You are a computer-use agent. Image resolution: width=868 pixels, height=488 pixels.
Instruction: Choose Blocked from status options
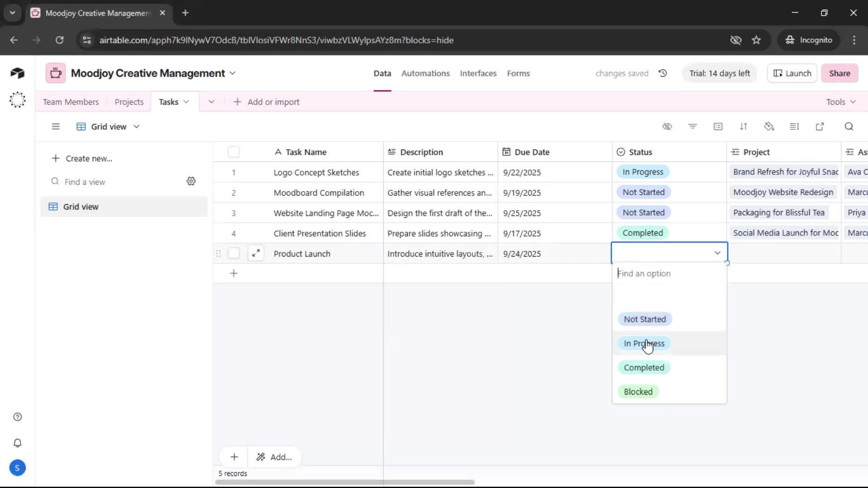[638, 392]
